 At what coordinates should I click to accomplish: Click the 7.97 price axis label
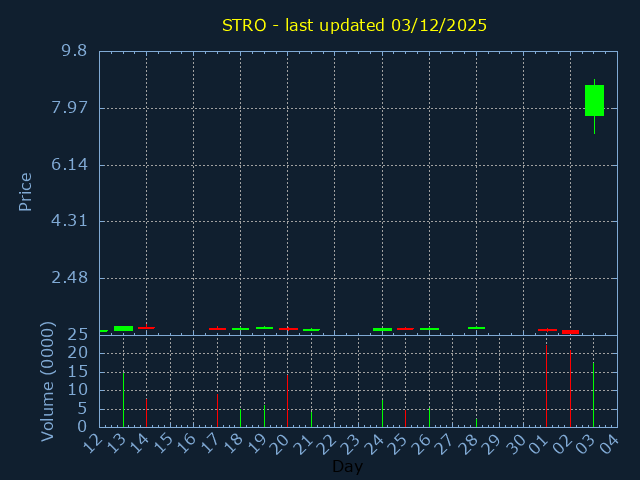69,108
